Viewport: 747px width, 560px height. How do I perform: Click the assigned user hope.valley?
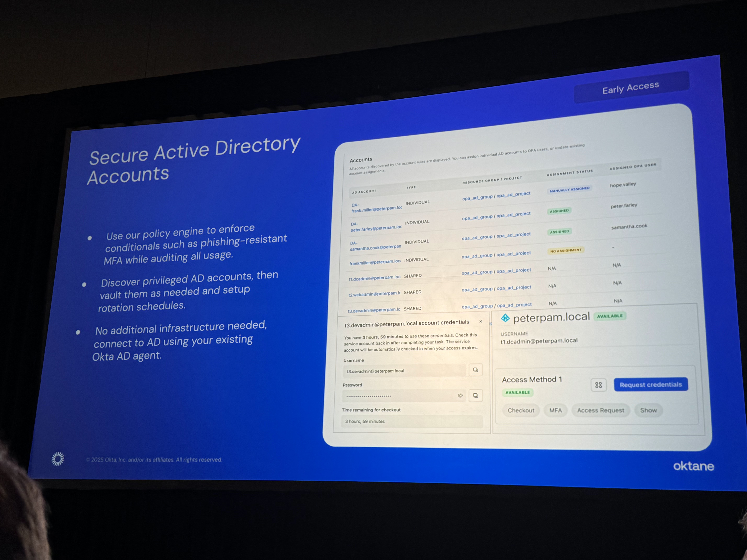coord(623,185)
